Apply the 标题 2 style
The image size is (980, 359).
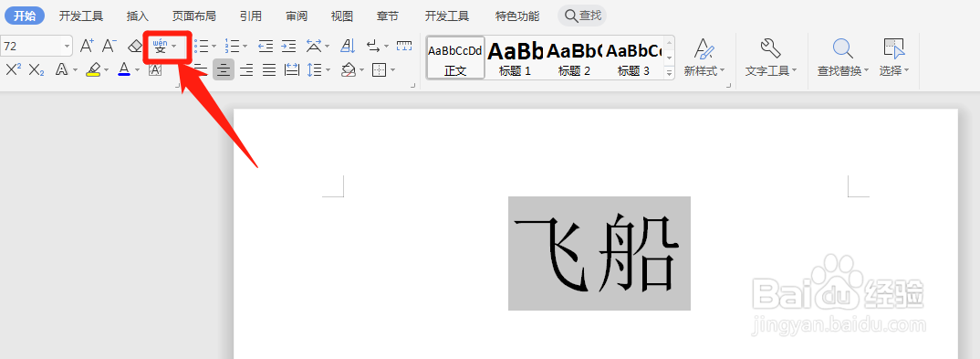[574, 58]
